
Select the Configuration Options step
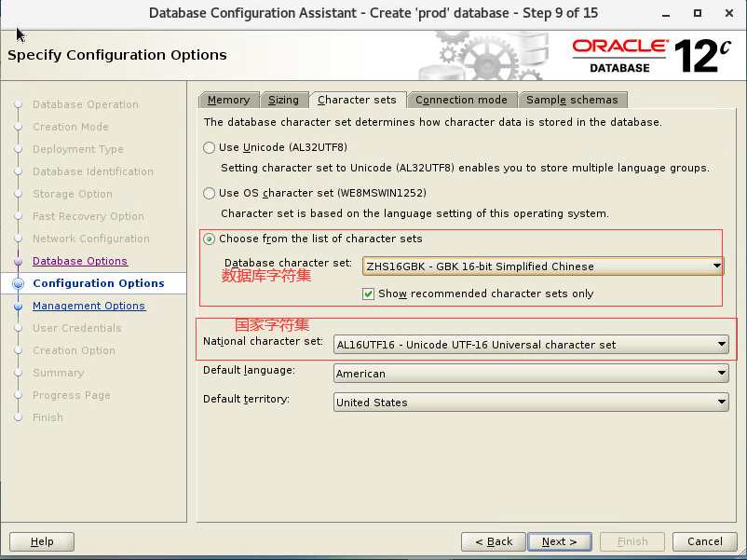click(x=99, y=283)
